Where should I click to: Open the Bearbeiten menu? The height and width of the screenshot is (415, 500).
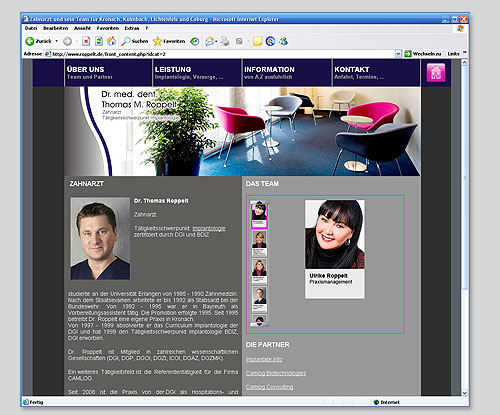click(x=55, y=28)
